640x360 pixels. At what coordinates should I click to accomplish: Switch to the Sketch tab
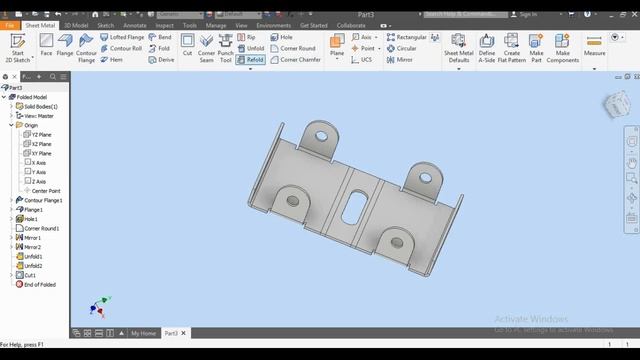(105, 25)
